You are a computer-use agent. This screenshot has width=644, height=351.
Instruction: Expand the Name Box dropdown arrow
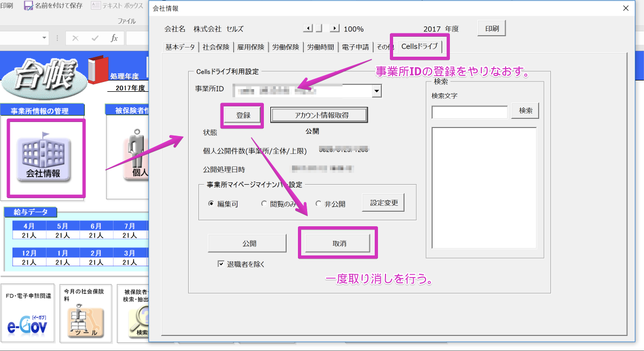(44, 38)
